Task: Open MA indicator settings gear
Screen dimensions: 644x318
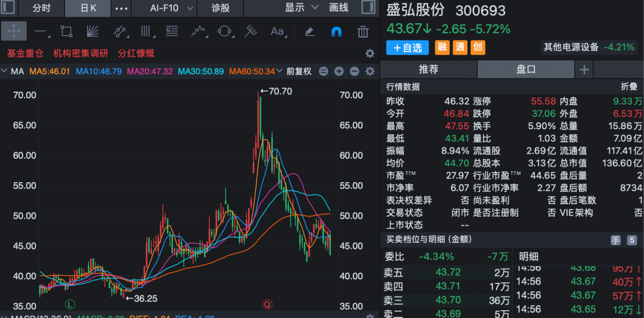Action: pyautogui.click(x=370, y=71)
